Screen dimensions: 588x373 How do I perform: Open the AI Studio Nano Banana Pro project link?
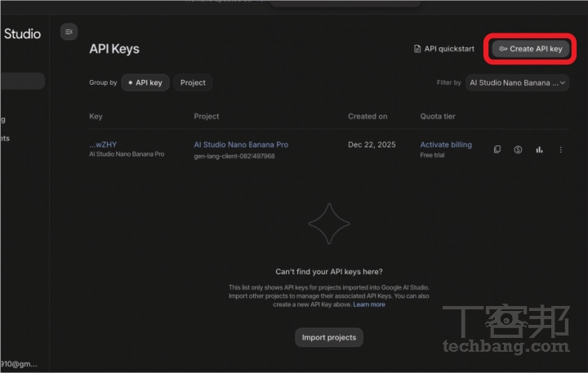241,144
